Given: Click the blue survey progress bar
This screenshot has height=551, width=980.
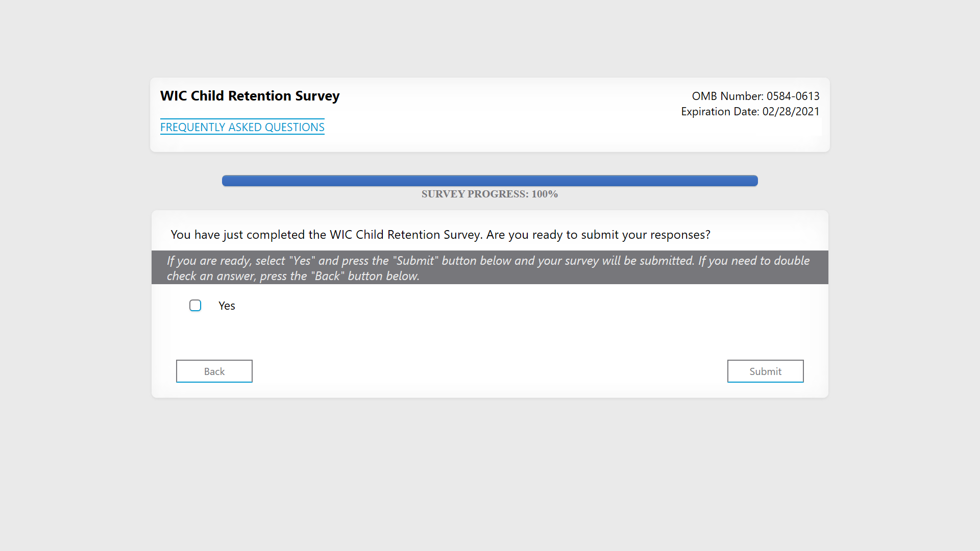Looking at the screenshot, I should click(x=490, y=181).
